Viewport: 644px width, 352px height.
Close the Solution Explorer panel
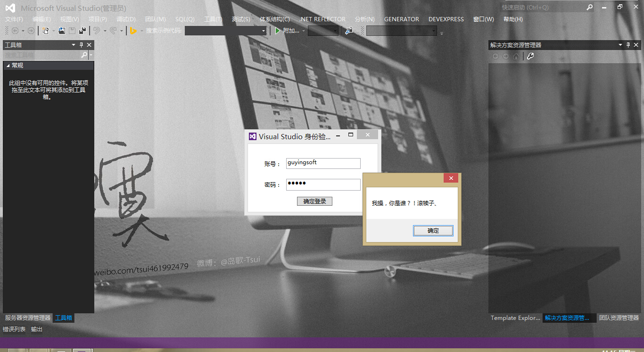tap(636, 45)
